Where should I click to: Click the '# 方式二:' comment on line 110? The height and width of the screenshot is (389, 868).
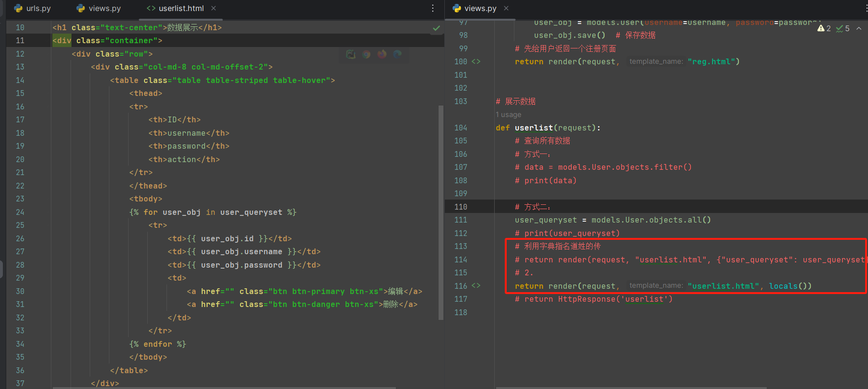point(533,207)
